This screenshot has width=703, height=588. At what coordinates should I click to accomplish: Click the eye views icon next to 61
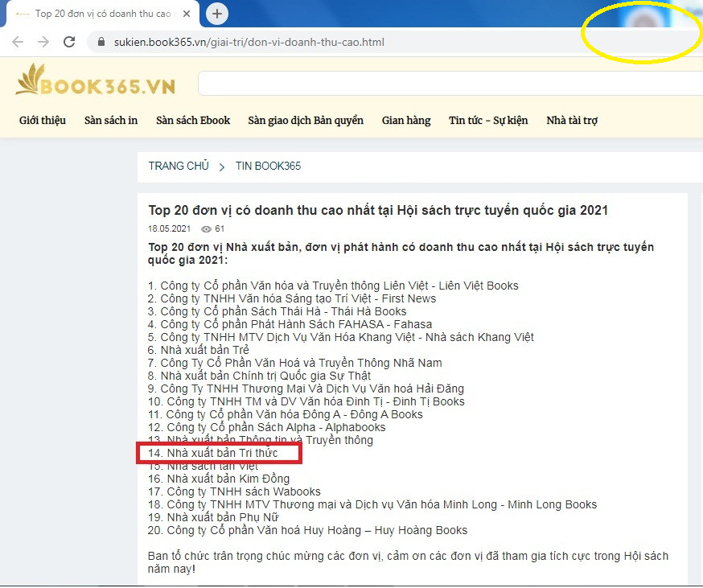click(206, 229)
